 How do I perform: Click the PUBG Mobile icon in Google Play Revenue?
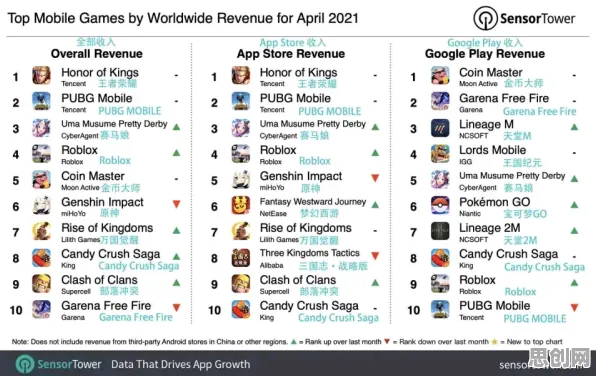tap(440, 309)
